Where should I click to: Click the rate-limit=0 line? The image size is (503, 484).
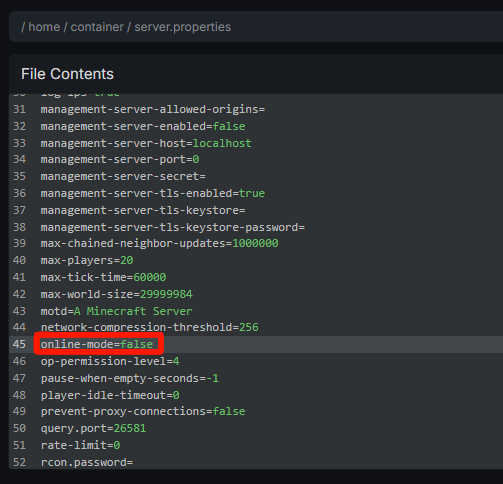click(x=80, y=445)
